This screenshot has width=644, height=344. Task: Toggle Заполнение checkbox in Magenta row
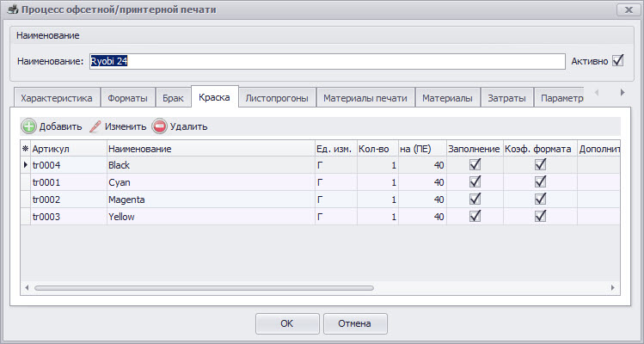[x=475, y=200]
